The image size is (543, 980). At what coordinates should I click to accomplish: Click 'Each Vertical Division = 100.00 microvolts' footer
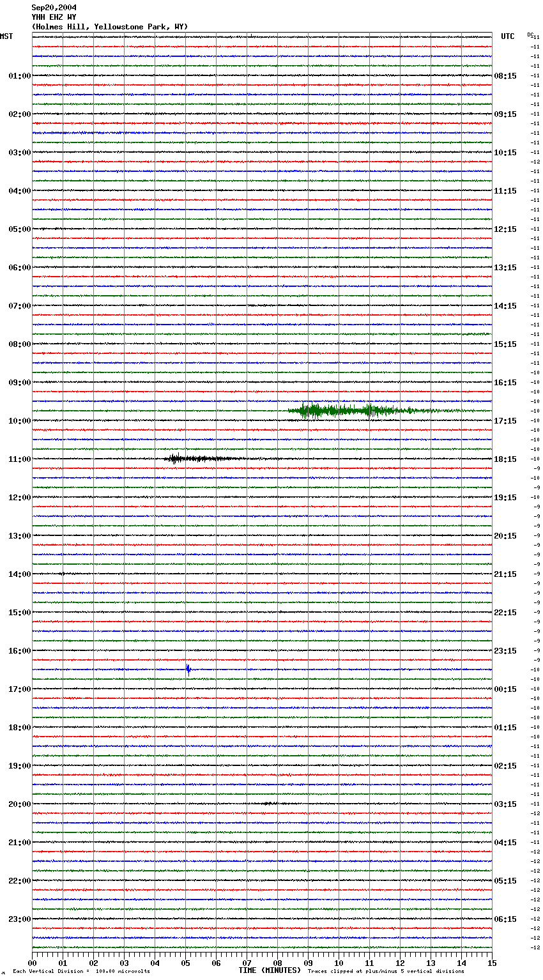tap(82, 971)
